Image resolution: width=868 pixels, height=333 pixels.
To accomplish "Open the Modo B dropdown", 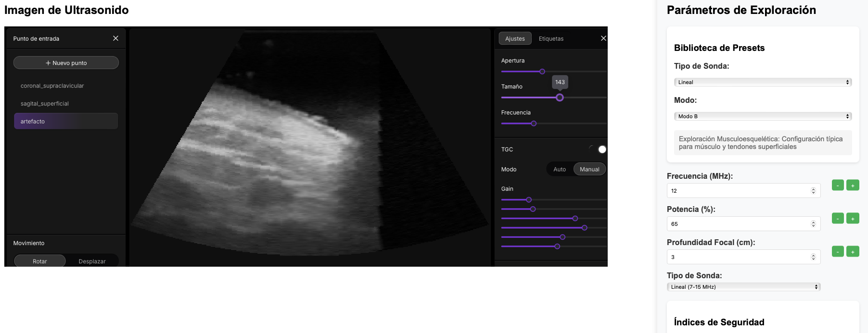I will [x=763, y=116].
